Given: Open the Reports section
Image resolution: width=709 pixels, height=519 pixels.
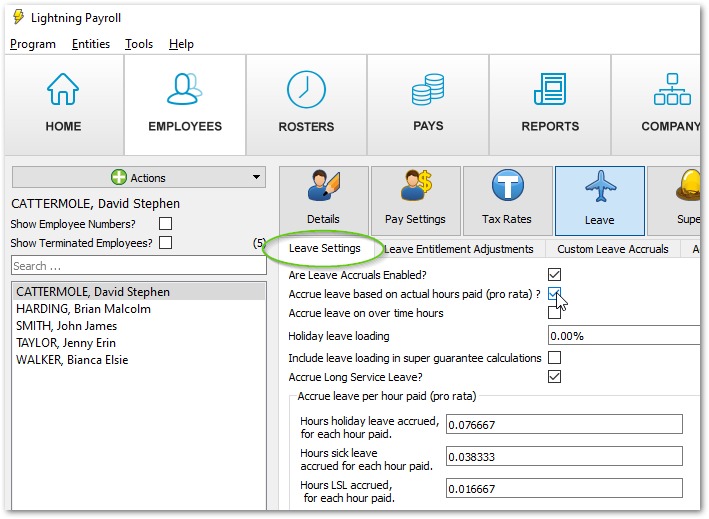Looking at the screenshot, I should pyautogui.click(x=550, y=105).
